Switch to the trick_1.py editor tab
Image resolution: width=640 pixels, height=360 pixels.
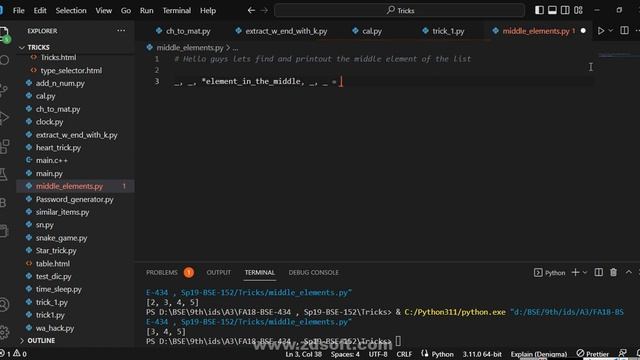point(444,31)
